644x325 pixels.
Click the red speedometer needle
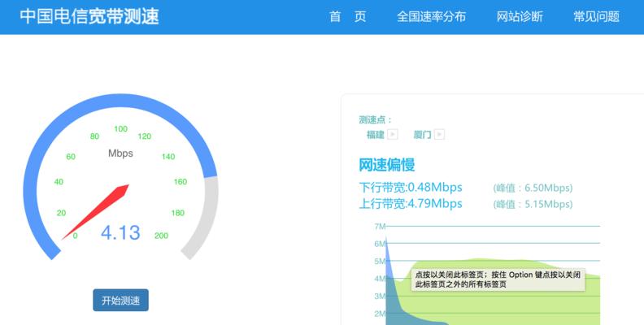click(97, 211)
